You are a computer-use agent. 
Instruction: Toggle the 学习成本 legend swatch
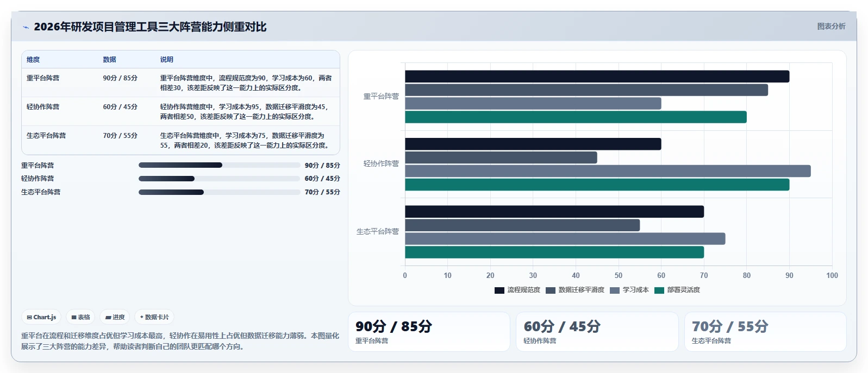tap(615, 290)
